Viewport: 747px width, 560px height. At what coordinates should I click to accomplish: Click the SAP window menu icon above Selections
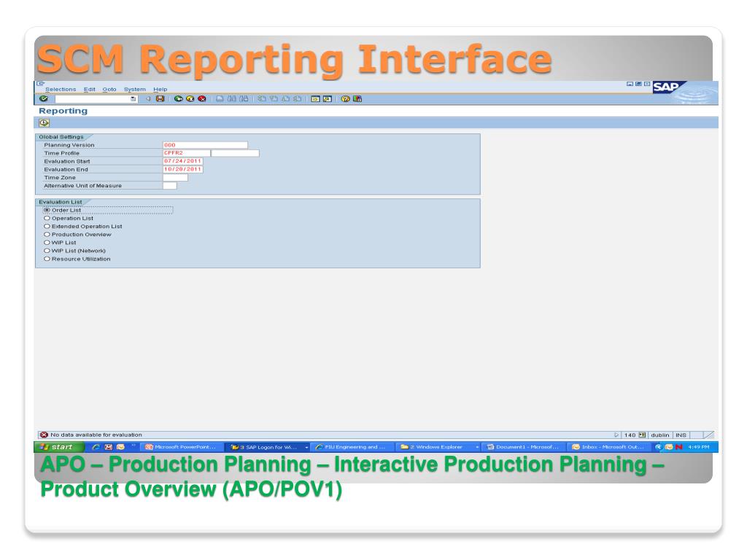pos(41,84)
